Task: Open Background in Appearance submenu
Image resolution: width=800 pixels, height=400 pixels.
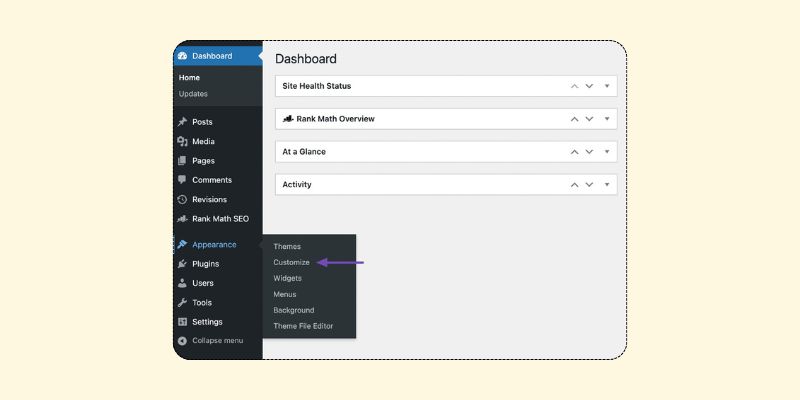Action: (x=294, y=310)
